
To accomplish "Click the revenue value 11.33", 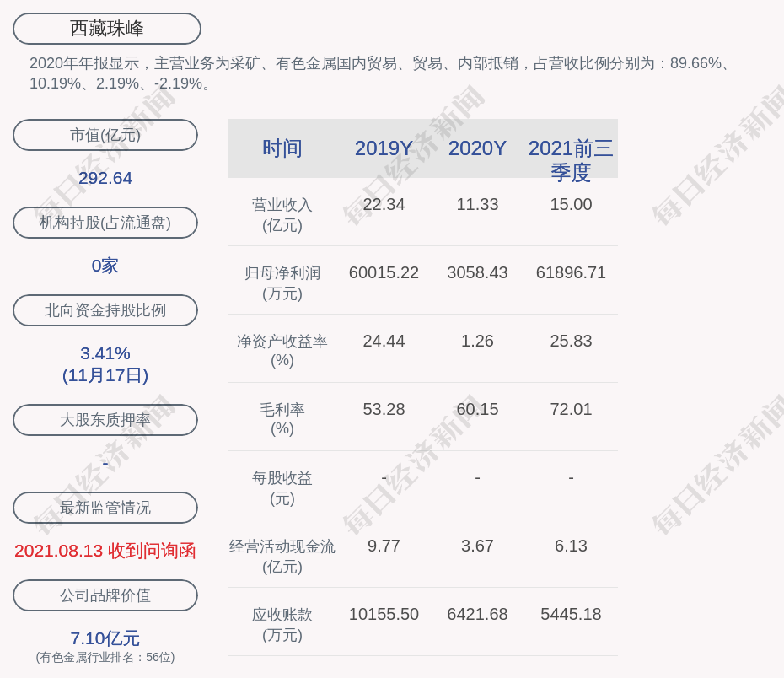I will [x=477, y=205].
